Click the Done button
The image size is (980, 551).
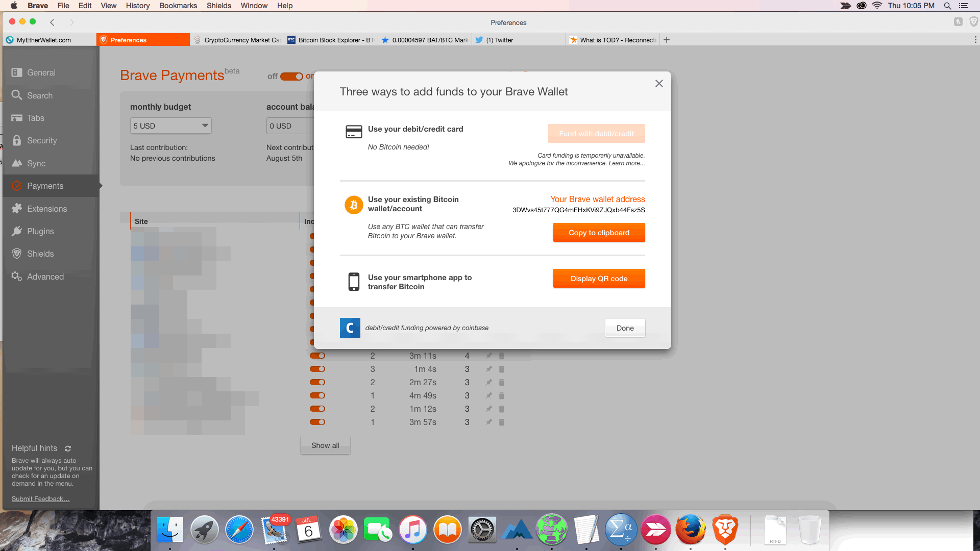click(x=625, y=328)
